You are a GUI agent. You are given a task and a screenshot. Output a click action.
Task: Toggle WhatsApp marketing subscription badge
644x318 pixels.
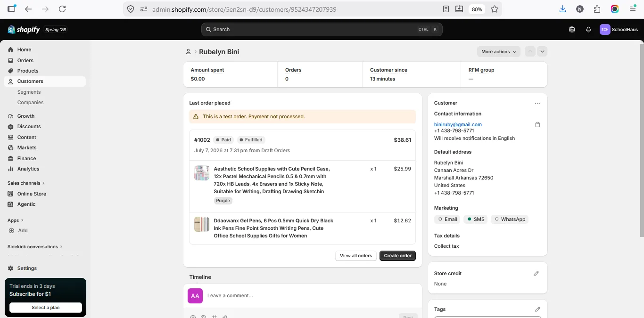point(510,219)
